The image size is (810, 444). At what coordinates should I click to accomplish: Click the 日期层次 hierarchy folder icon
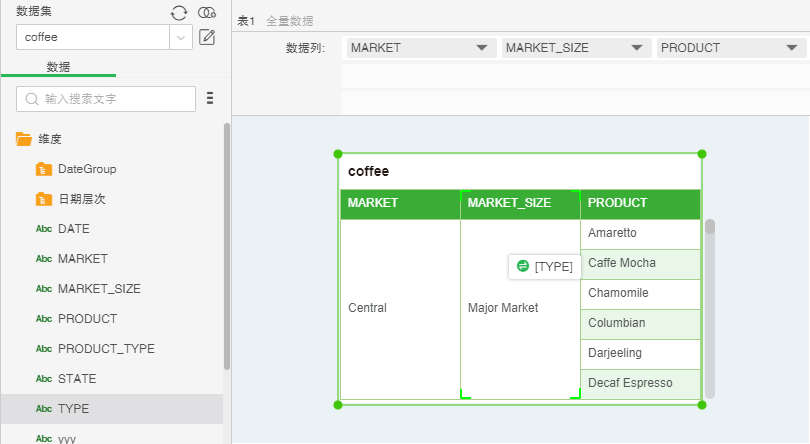[43, 199]
